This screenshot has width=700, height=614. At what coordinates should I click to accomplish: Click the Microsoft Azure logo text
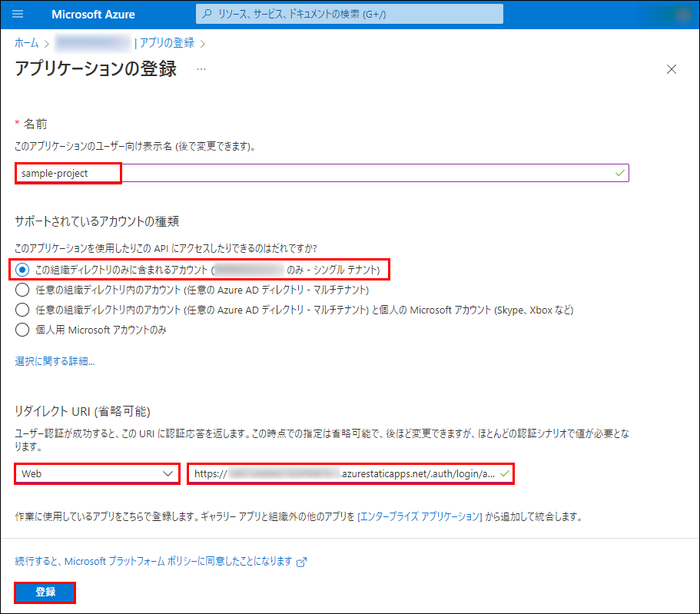(x=93, y=15)
